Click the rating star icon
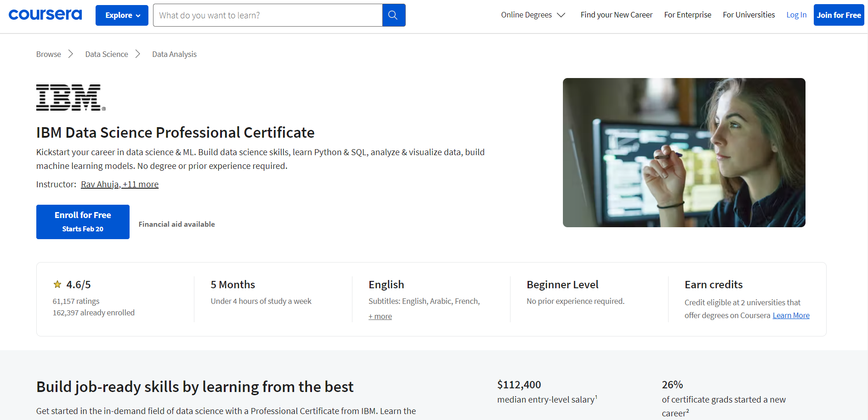868x420 pixels. [x=57, y=285]
